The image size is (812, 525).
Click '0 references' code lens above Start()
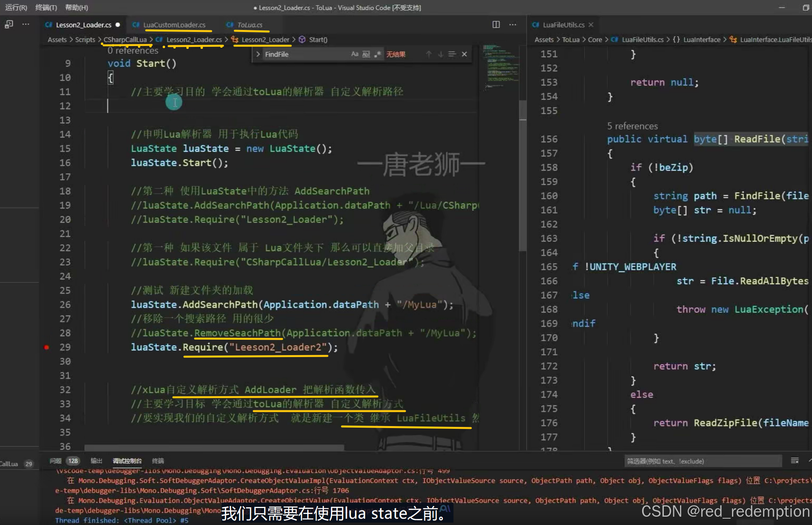(x=133, y=51)
